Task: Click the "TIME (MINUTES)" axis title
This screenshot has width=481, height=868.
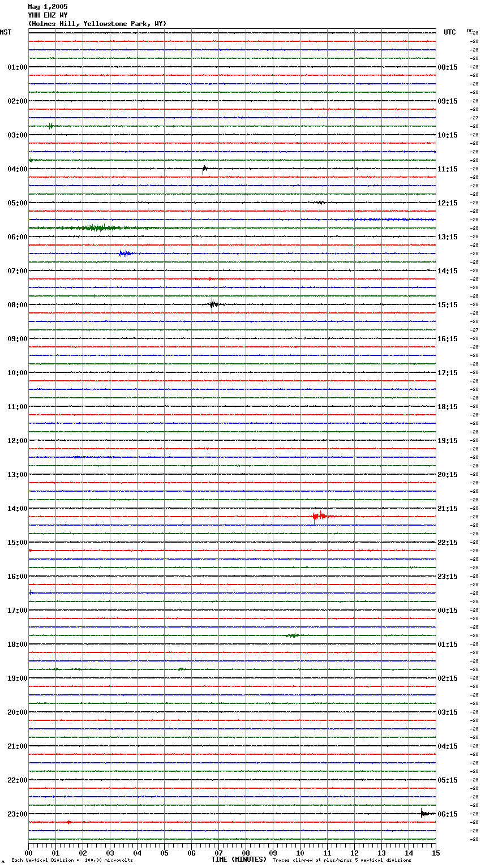Action: coord(239,860)
